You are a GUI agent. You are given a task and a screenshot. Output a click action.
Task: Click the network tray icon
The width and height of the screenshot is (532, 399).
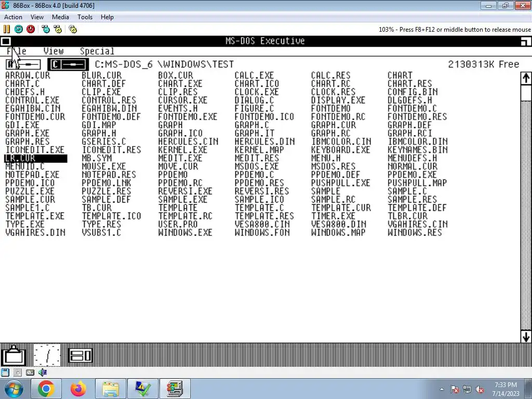click(x=467, y=389)
